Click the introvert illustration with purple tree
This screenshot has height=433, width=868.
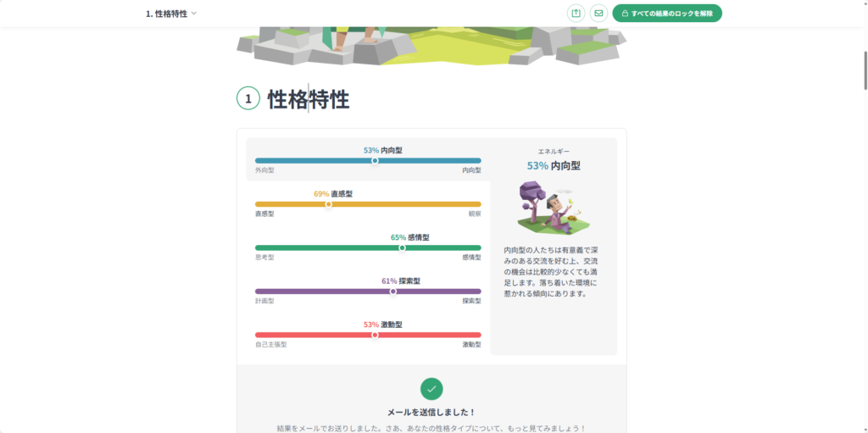pyautogui.click(x=554, y=207)
